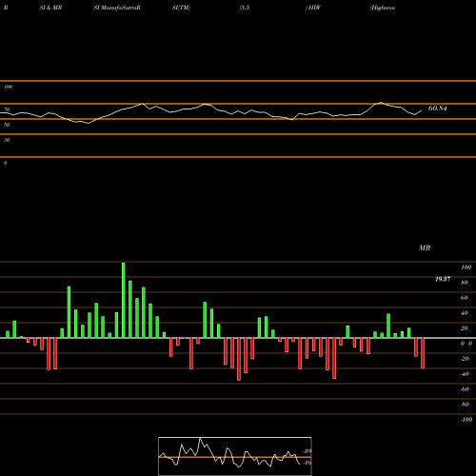Click the last red bar at right end of histogram
Viewport: 476px width, 476px height.
[423, 353]
